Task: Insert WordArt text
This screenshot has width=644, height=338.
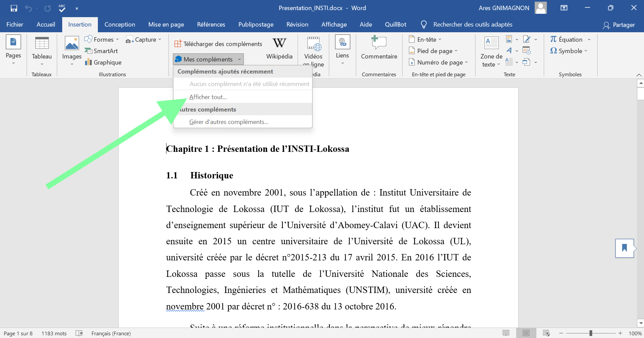Action: (x=512, y=51)
